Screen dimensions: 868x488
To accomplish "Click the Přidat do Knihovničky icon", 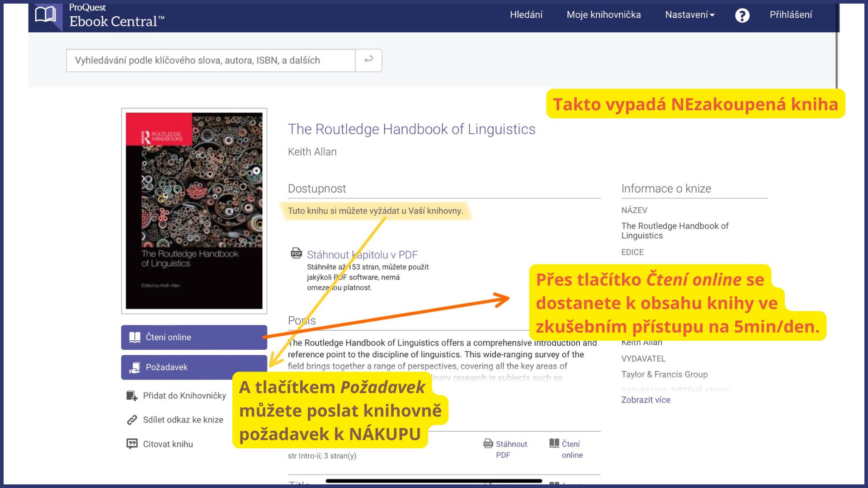I will (x=132, y=396).
